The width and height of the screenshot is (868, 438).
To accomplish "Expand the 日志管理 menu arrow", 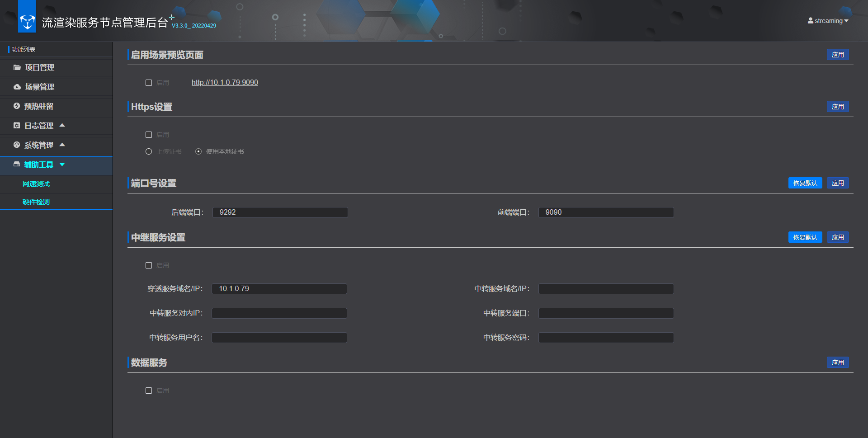I will click(62, 125).
